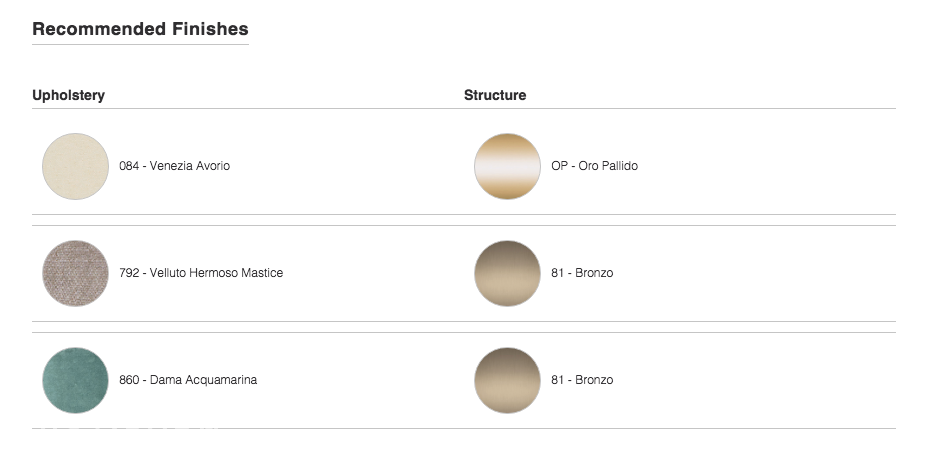Click the Bronzo swatch paired with Mastice
This screenshot has width=938, height=464.
507,273
